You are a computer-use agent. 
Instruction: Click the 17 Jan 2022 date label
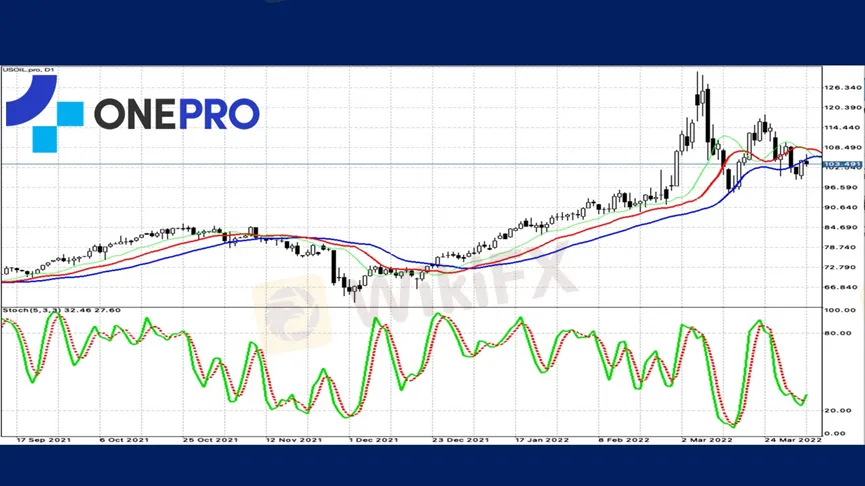pyautogui.click(x=542, y=440)
